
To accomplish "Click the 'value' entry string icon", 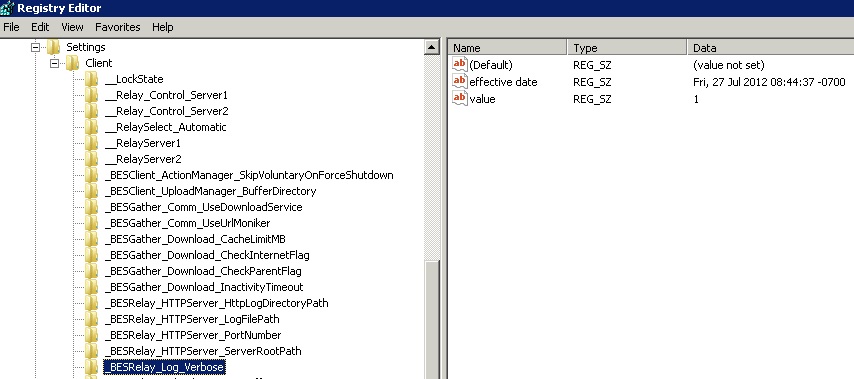I will [460, 99].
